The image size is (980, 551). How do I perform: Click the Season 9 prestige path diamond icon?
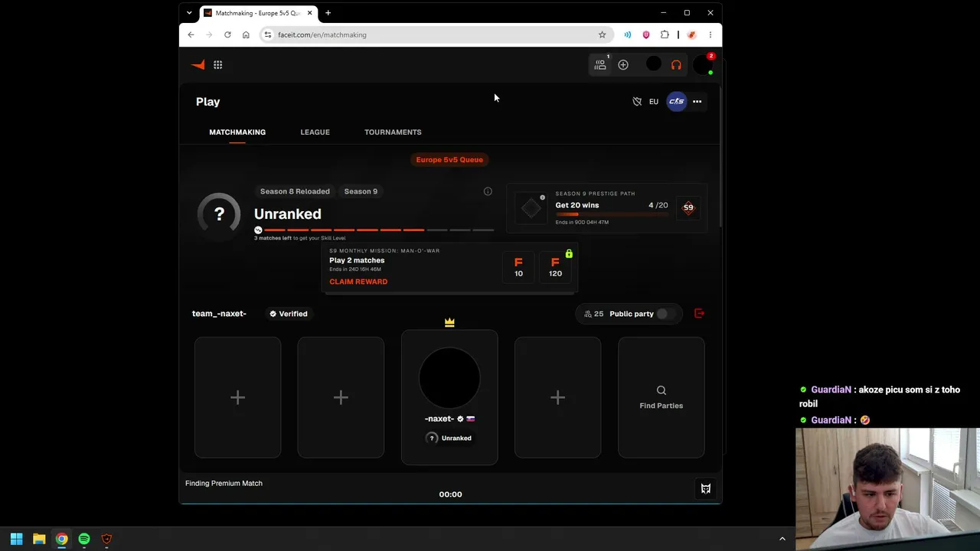[x=531, y=208]
